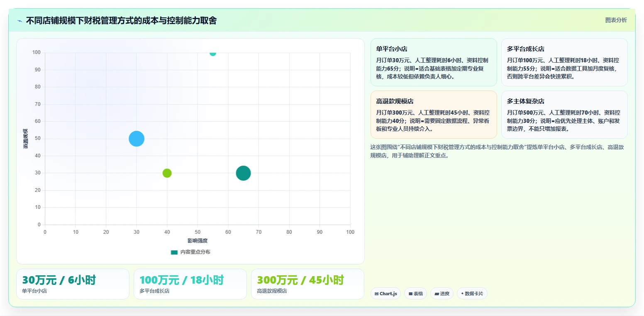
Task: Select the 高退款规模店 info card heading
Action: (x=395, y=101)
